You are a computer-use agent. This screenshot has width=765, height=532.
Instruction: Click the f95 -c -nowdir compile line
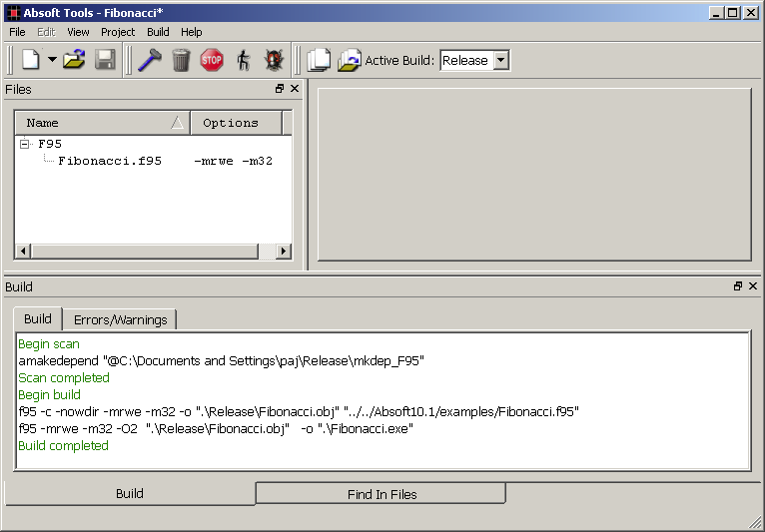click(299, 412)
